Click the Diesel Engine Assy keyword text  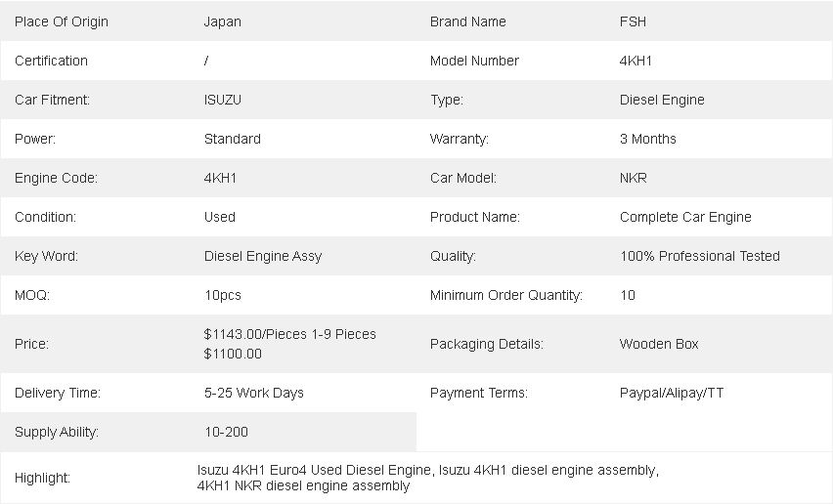tap(263, 257)
